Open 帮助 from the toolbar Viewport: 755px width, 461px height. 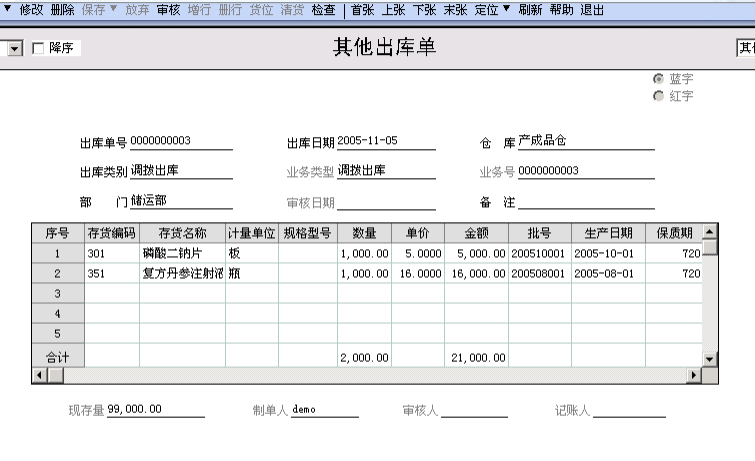(561, 10)
